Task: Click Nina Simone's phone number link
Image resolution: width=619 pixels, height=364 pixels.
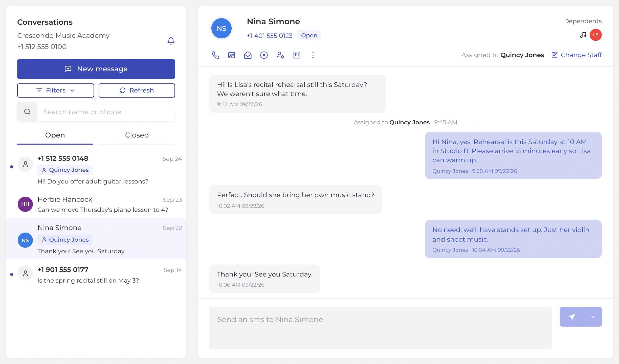Action: pos(270,36)
